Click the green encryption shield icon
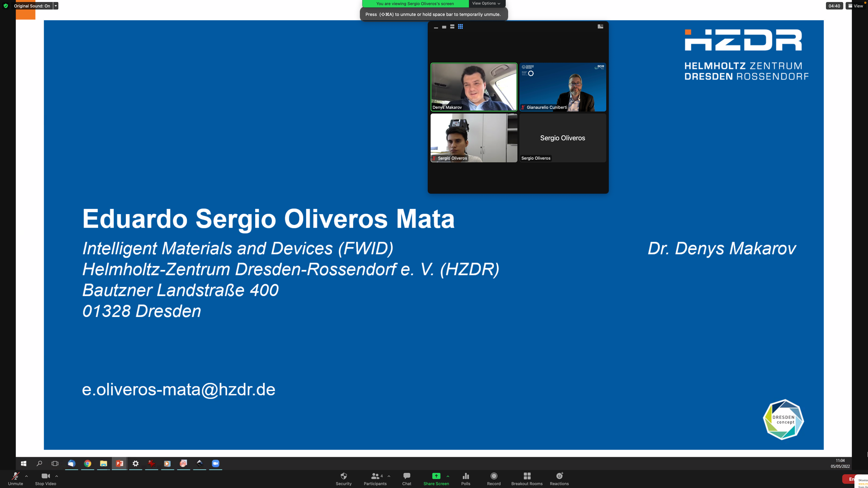The height and width of the screenshot is (488, 868). pos(5,6)
